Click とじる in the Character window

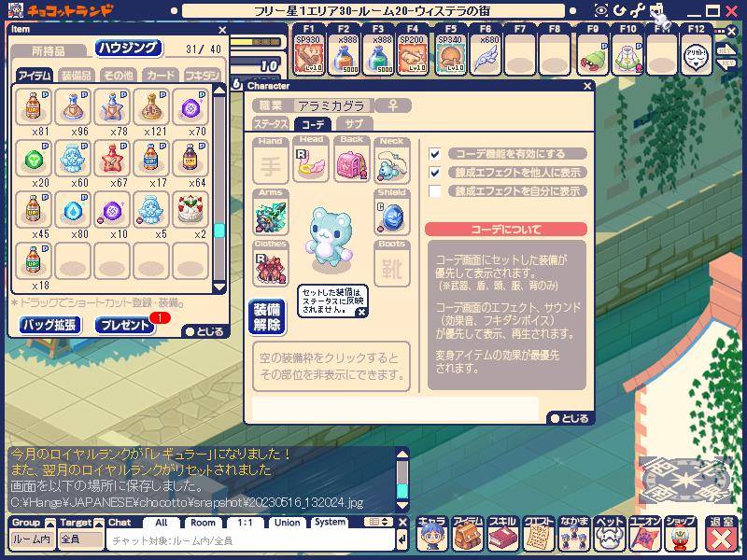tap(570, 418)
